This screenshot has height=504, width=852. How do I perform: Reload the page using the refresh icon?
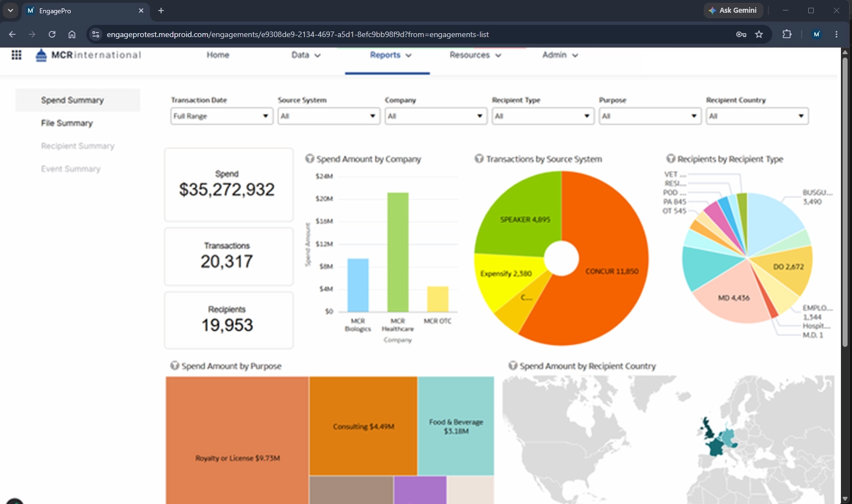click(52, 34)
